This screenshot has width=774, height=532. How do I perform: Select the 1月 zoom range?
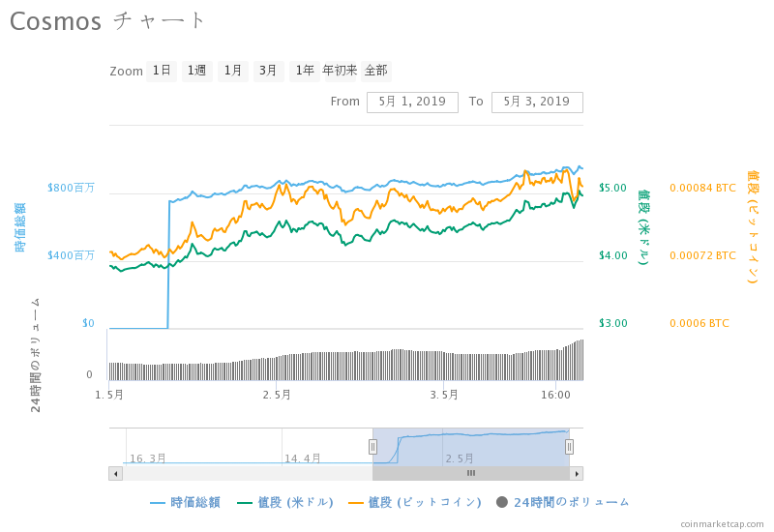coord(233,71)
